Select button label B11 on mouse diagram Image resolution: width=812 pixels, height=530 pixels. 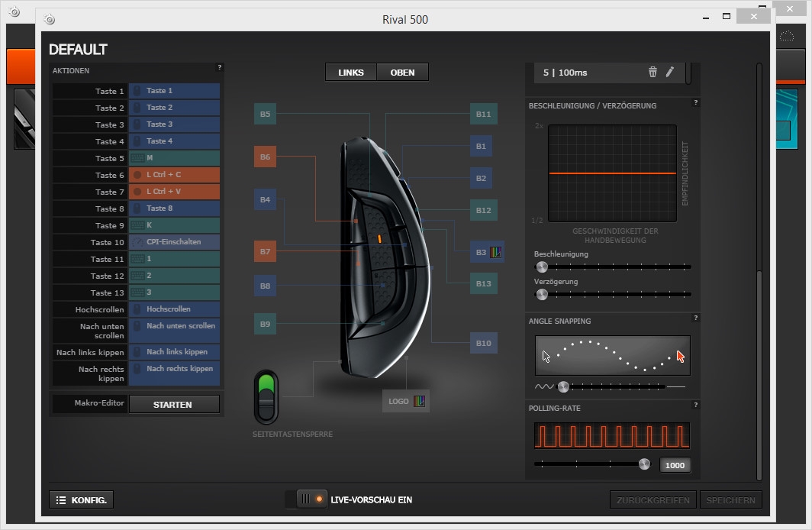coord(484,114)
